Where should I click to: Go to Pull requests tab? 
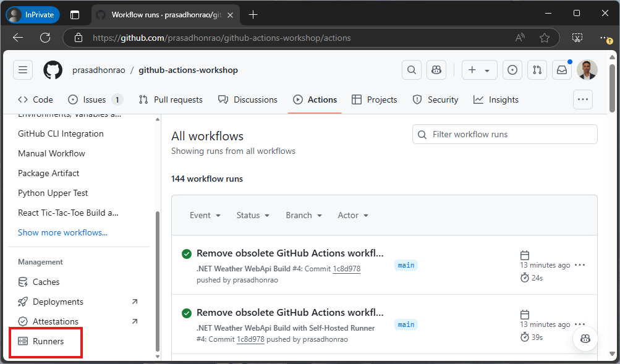(171, 99)
